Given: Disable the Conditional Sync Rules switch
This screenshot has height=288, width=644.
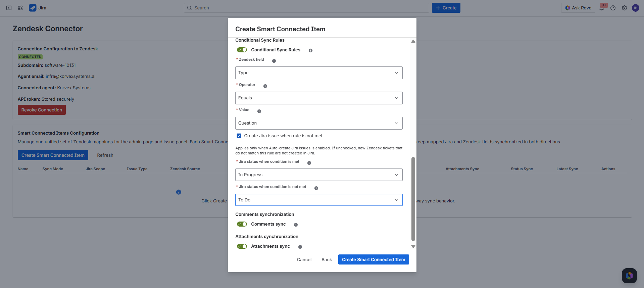Looking at the screenshot, I should point(242,50).
